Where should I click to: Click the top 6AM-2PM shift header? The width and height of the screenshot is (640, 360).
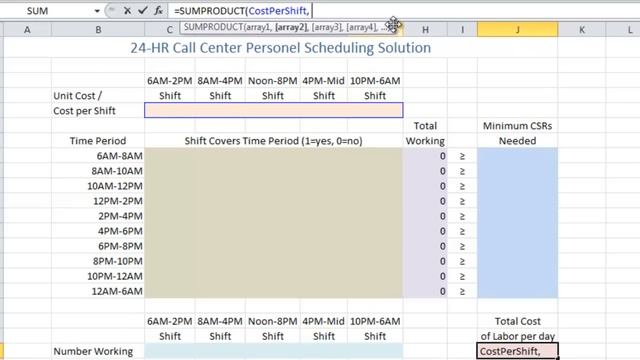point(170,81)
